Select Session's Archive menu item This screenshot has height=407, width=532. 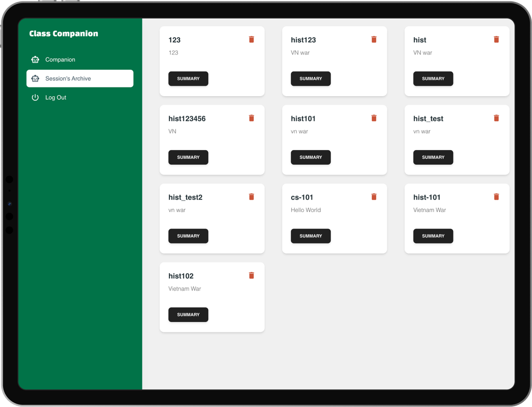pyautogui.click(x=80, y=78)
